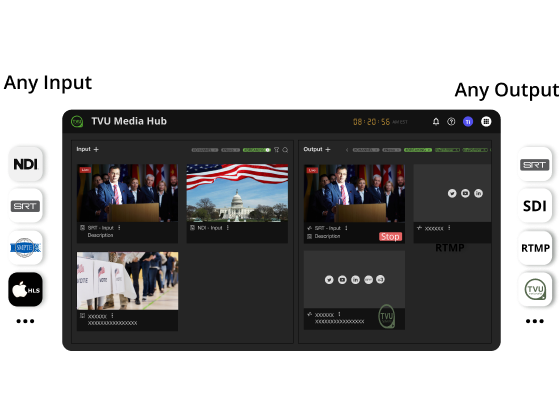This screenshot has width=559, height=416.
Task: Open the three-dot menu on the SRT - Input input card
Action: (x=119, y=227)
